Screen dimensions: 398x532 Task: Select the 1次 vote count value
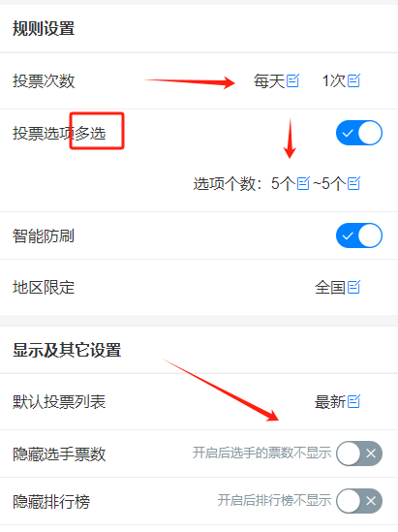(x=334, y=81)
